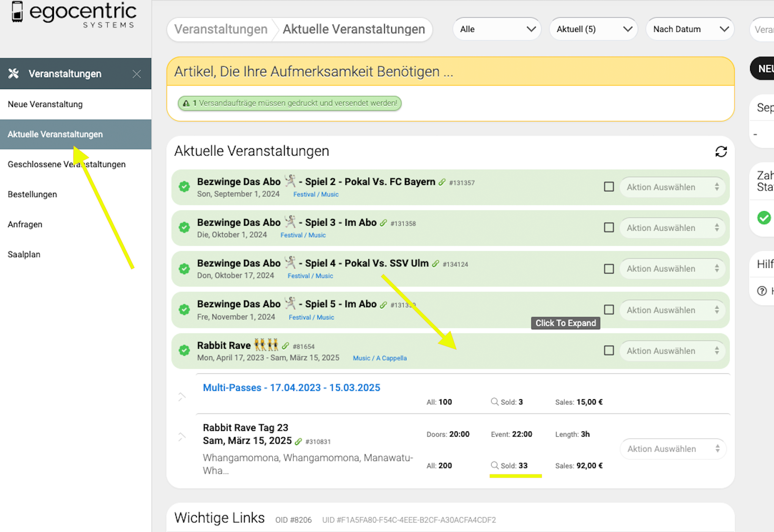Click green status badge of Spiel 3
The image size is (774, 532).
[184, 227]
